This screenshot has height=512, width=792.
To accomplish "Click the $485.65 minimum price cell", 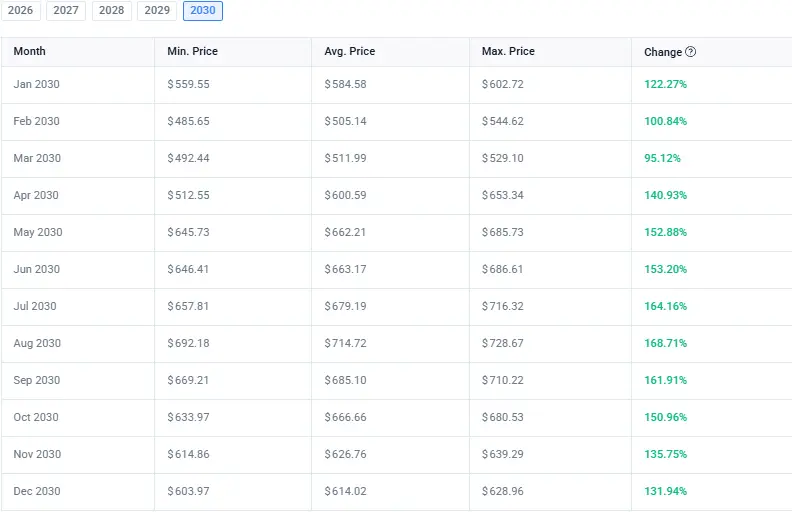I will click(x=188, y=121).
